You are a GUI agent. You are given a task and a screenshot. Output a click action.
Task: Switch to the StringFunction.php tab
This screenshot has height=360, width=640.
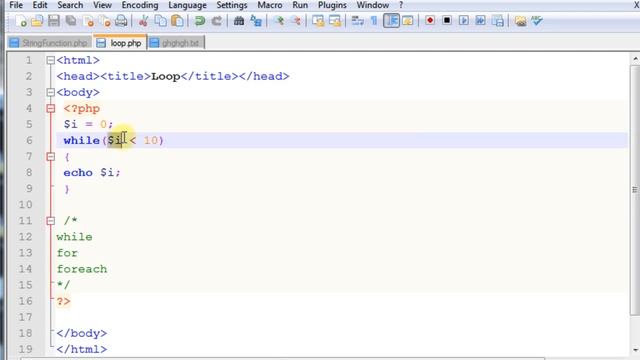click(49, 43)
